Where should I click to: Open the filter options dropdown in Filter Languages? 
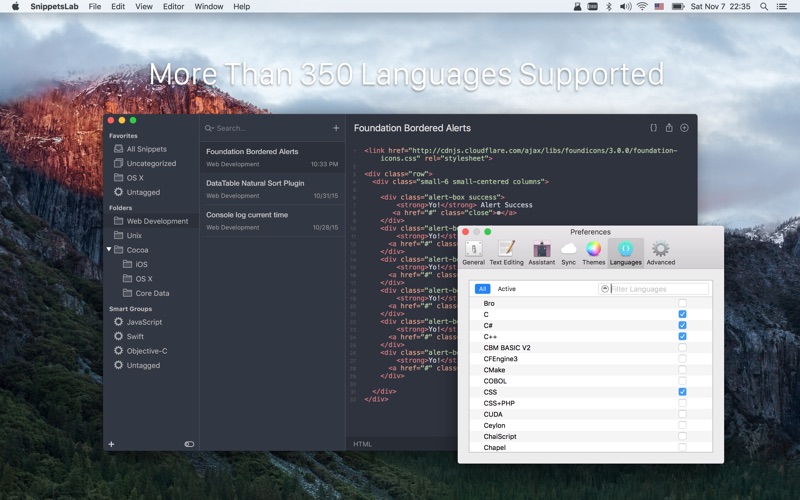[605, 289]
